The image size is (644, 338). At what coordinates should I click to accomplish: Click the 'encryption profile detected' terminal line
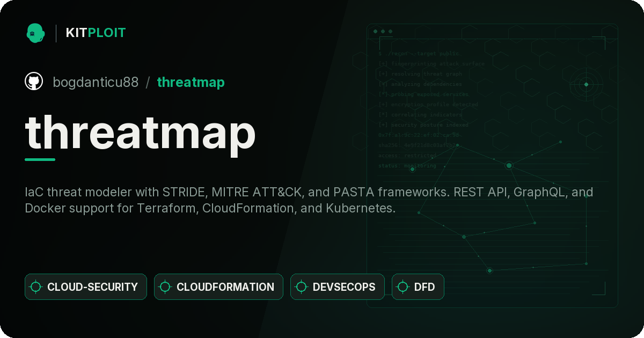[x=428, y=105]
